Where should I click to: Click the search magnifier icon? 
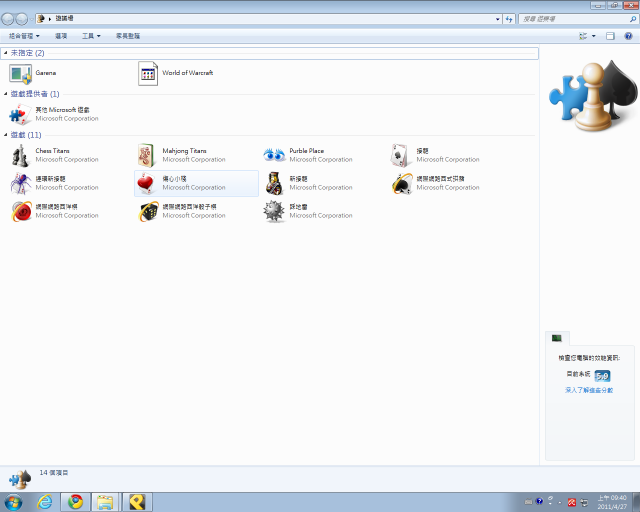[x=633, y=19]
